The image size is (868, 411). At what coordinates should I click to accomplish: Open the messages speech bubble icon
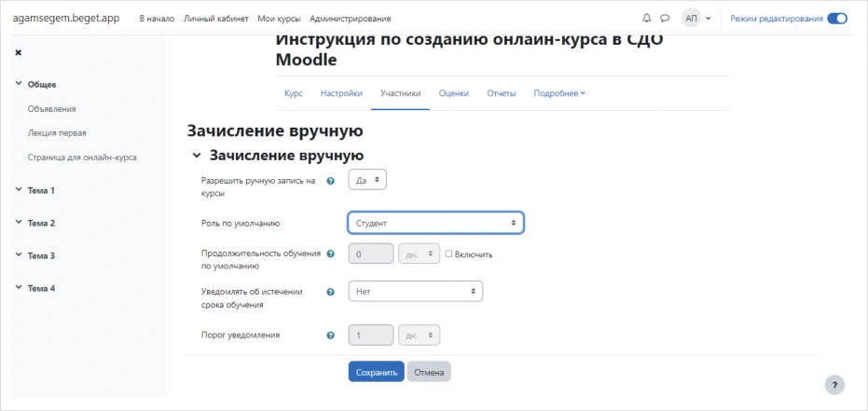(665, 19)
